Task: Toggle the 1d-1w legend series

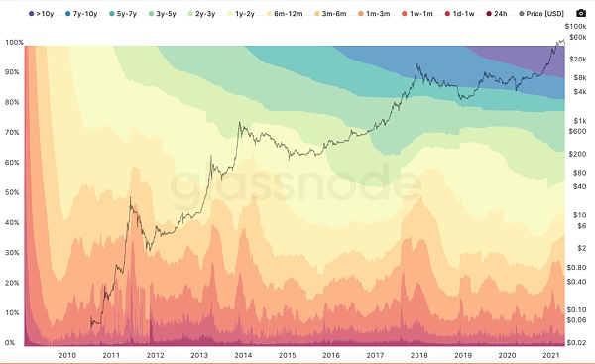Action: (459, 14)
